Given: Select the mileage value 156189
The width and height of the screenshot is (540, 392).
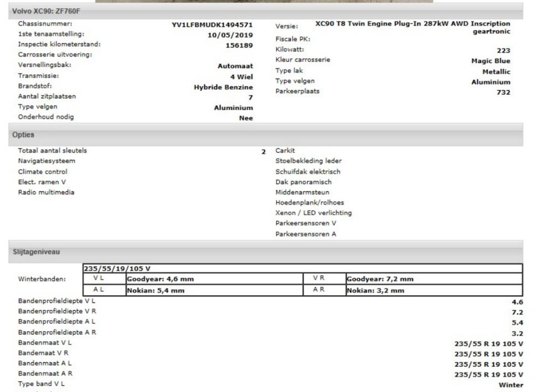Looking at the screenshot, I should [x=239, y=45].
